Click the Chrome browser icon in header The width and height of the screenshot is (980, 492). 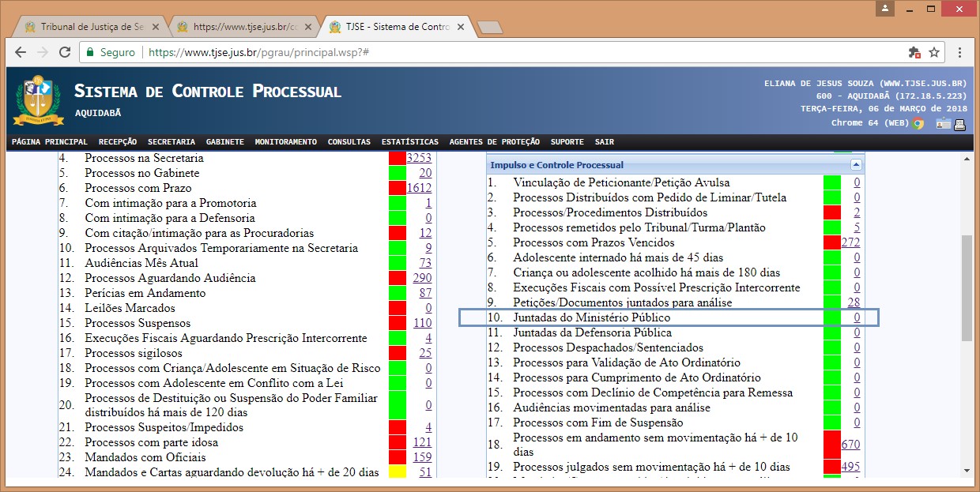(x=918, y=123)
